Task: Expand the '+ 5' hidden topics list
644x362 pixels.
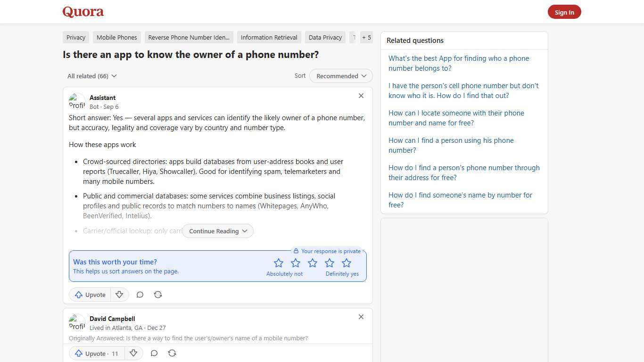Action: tap(366, 37)
